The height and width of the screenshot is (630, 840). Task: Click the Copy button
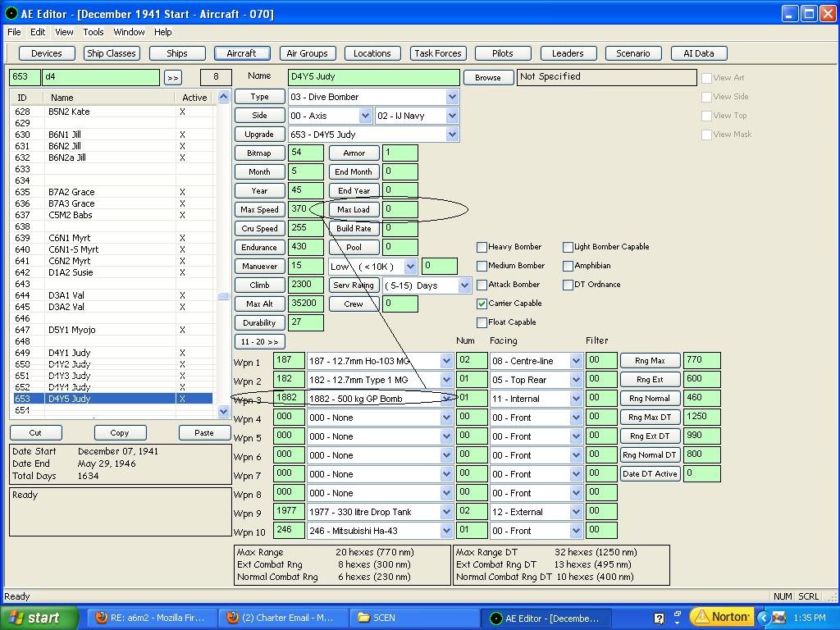120,433
